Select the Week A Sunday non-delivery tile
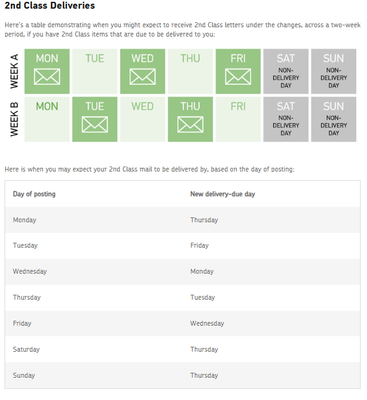 334,71
